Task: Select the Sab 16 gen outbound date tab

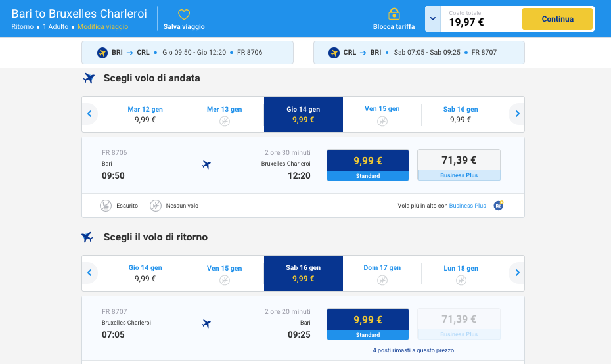Action: [x=461, y=114]
